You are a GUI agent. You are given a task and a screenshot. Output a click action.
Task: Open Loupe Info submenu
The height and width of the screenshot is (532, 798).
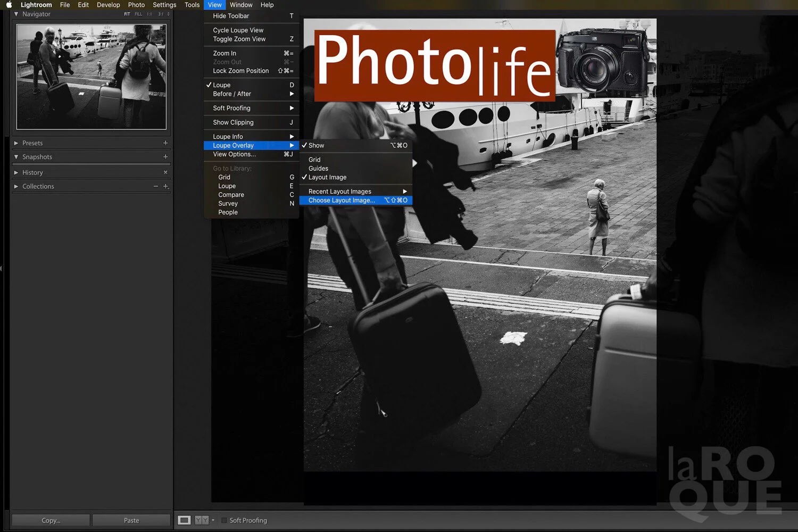(x=251, y=137)
